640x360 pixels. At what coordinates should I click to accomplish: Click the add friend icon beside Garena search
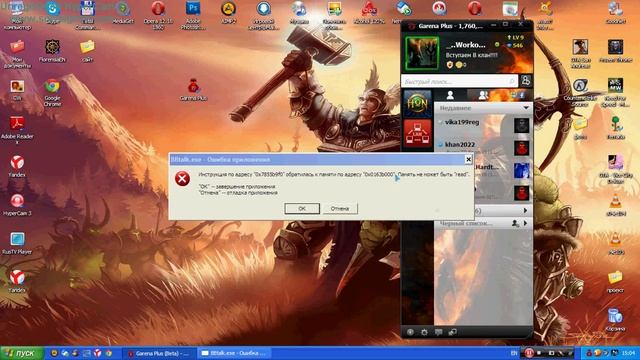coord(526,81)
